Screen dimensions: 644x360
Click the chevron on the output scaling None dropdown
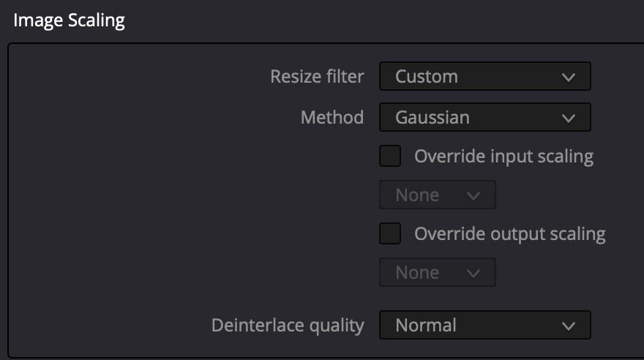pyautogui.click(x=473, y=273)
